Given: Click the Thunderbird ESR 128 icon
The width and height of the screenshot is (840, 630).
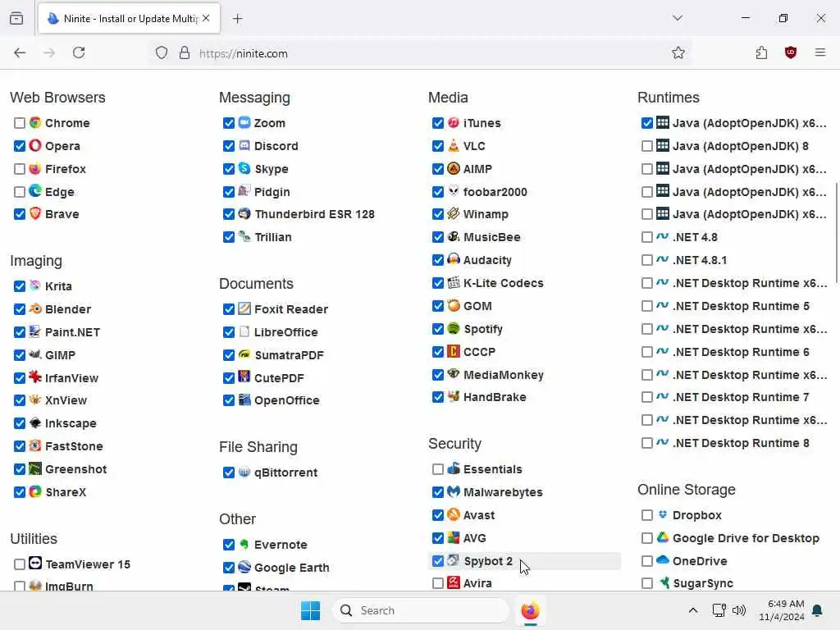Looking at the screenshot, I should [244, 214].
